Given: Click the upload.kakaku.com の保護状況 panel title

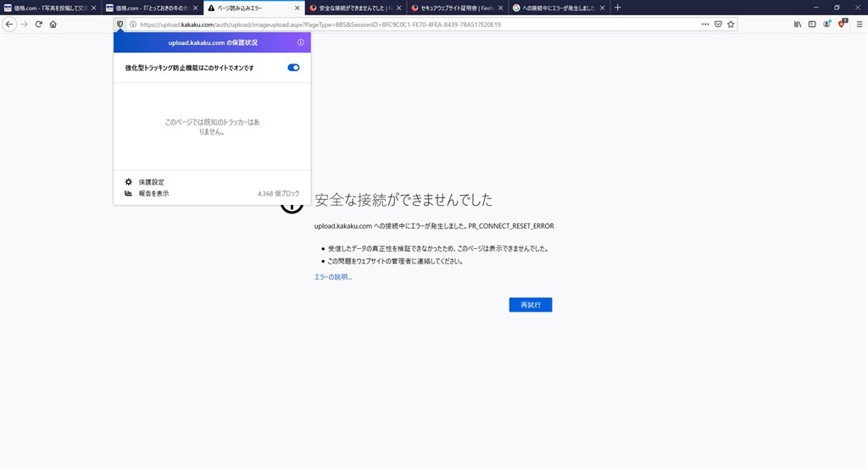Looking at the screenshot, I should coord(213,42).
